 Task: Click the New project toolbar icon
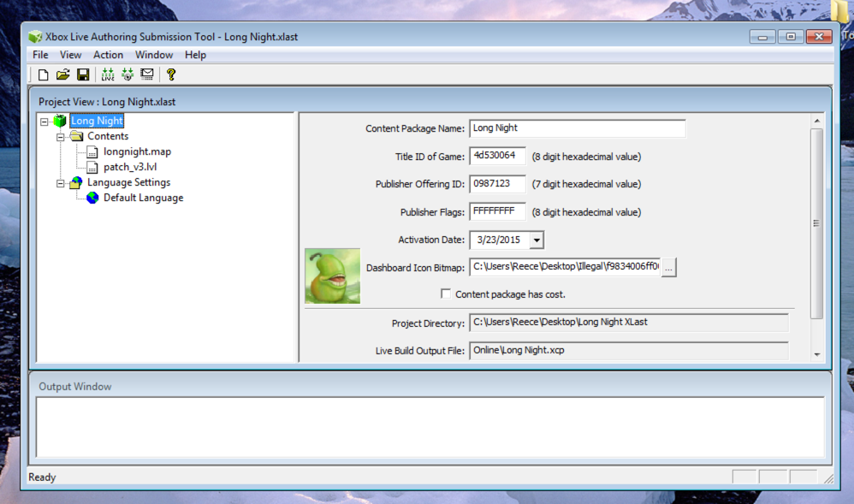coord(43,74)
